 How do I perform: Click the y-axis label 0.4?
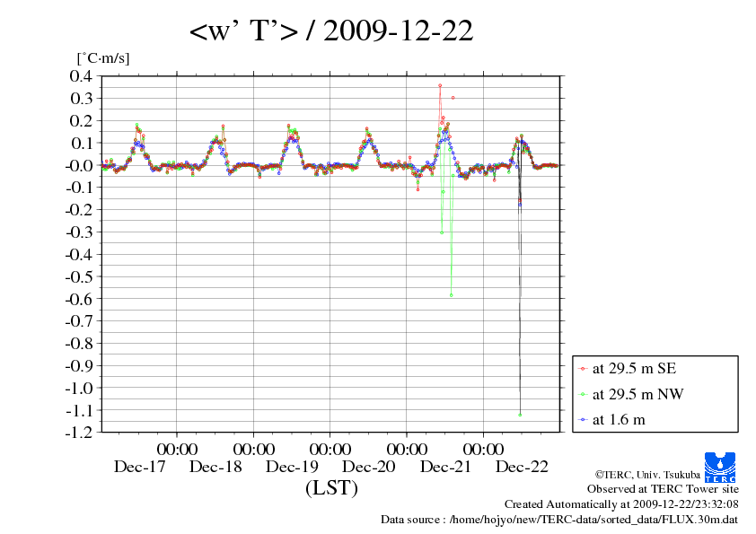(81, 75)
